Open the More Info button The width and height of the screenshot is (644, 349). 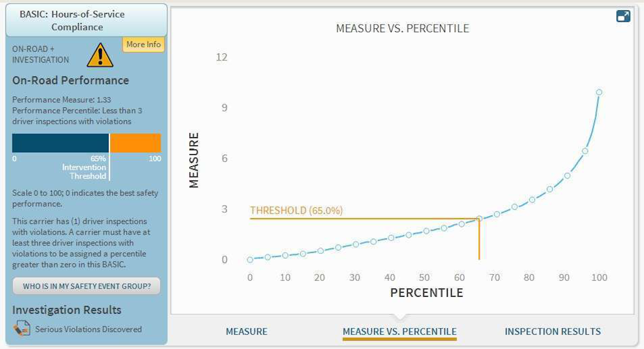click(143, 44)
